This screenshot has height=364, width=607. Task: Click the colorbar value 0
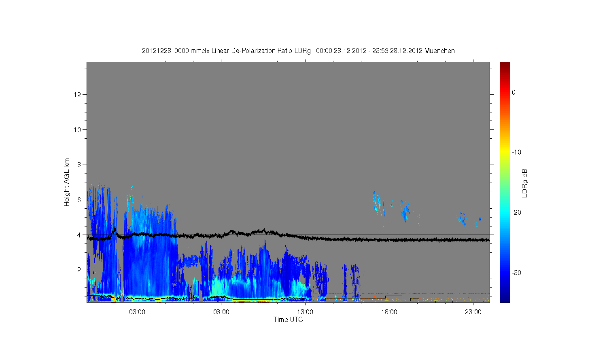tap(514, 92)
